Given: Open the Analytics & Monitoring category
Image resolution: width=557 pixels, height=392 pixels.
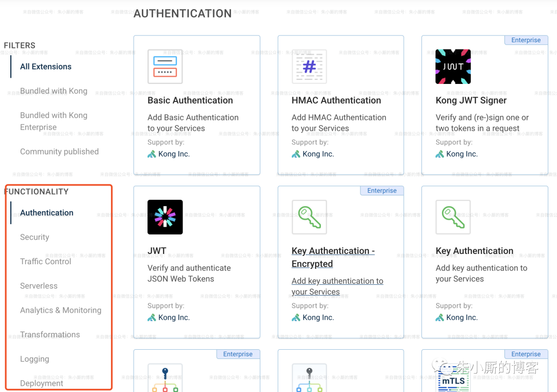Looking at the screenshot, I should [x=61, y=311].
